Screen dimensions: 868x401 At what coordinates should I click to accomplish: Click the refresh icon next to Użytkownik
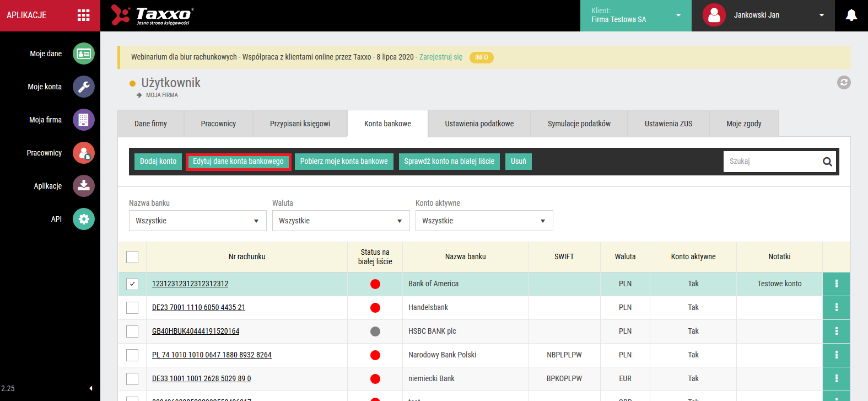coord(844,83)
